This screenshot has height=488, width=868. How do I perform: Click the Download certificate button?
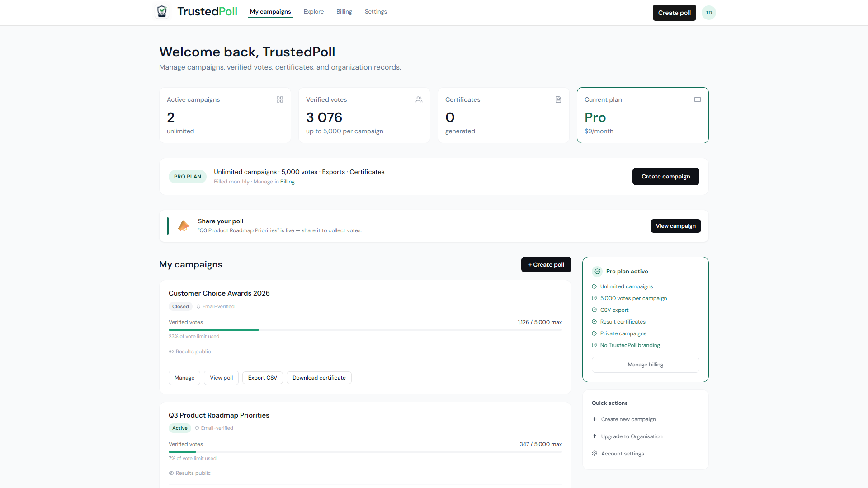tap(319, 378)
